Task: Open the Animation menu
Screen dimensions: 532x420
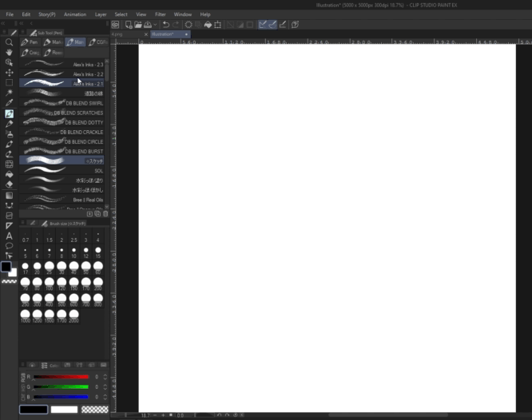Action: 75,14
